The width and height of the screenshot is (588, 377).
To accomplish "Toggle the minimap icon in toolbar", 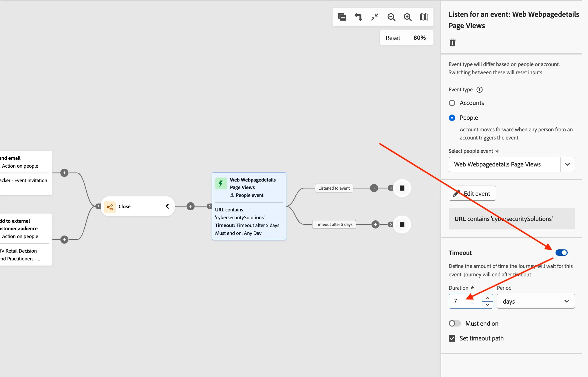I will pyautogui.click(x=424, y=17).
